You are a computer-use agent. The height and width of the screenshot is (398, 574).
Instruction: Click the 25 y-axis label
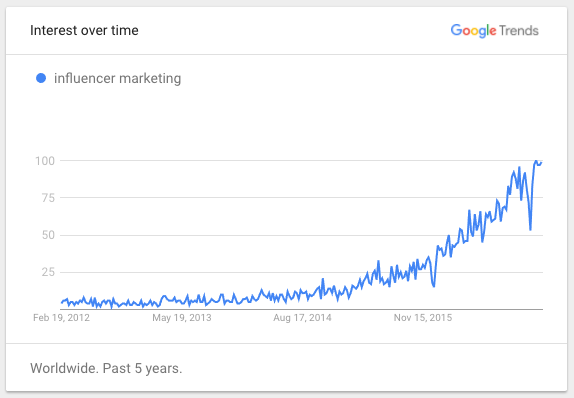(x=48, y=272)
